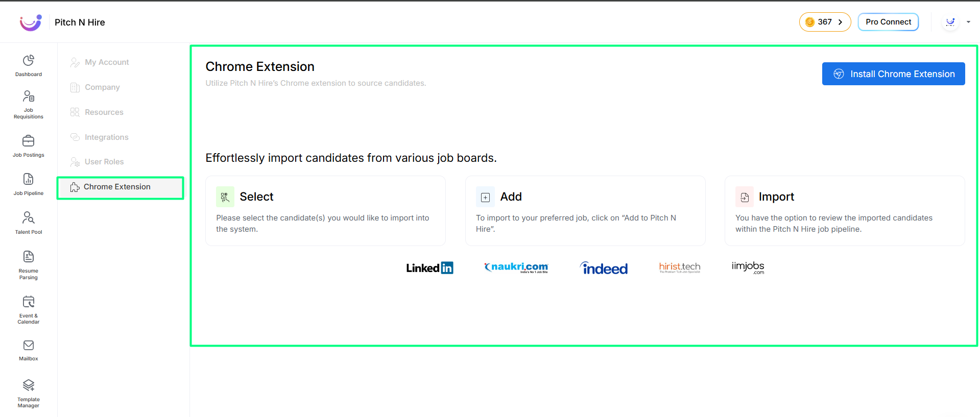Viewport: 980px width, 417px height.
Task: Open the Dashboard sidebar icon
Action: coord(29,61)
